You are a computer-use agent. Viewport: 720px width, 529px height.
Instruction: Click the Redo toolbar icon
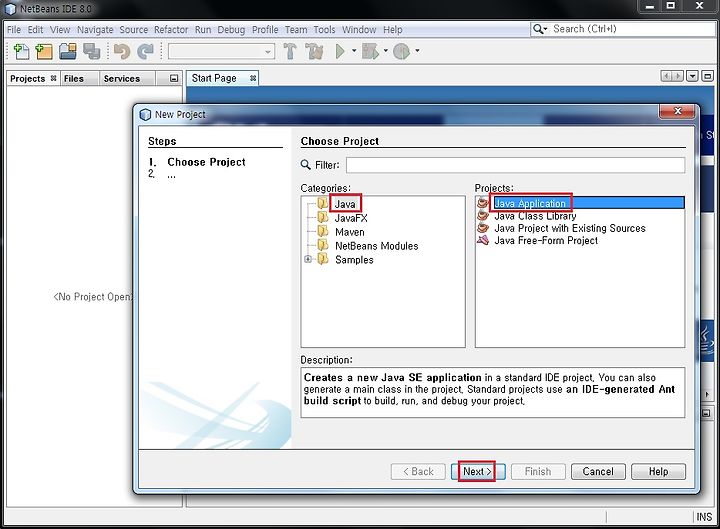click(x=146, y=51)
